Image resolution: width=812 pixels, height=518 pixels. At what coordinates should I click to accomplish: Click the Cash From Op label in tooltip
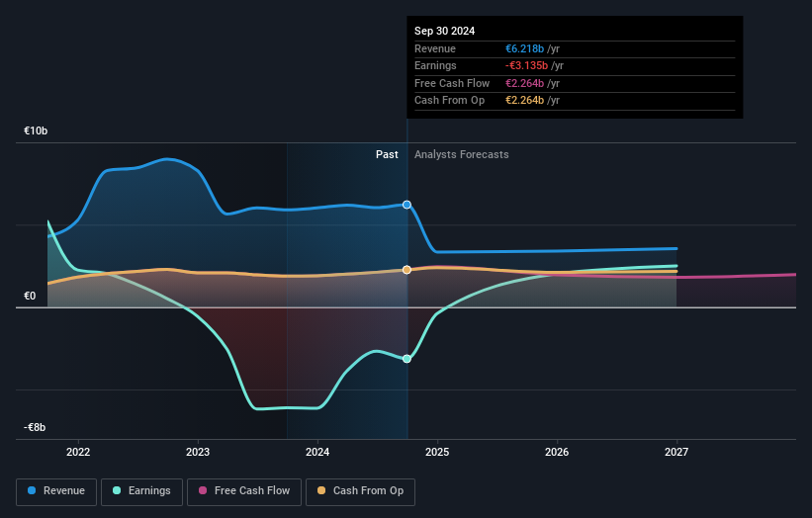pyautogui.click(x=449, y=101)
